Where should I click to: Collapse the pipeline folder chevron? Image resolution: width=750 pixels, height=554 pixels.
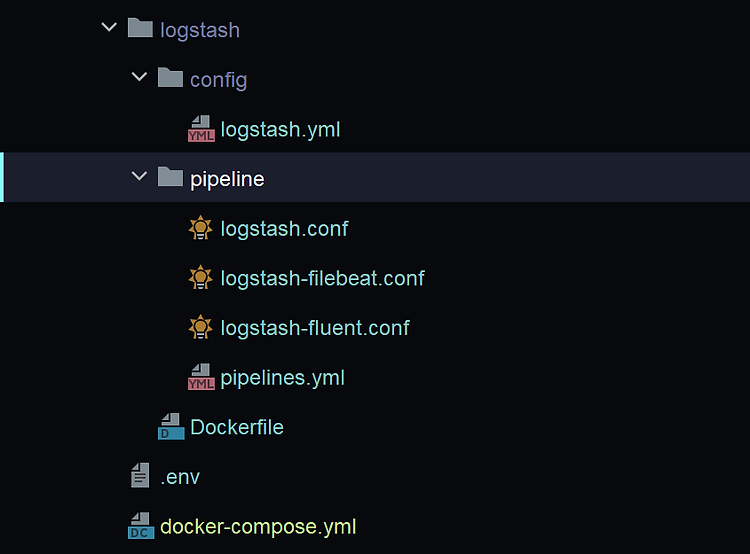click(x=139, y=178)
